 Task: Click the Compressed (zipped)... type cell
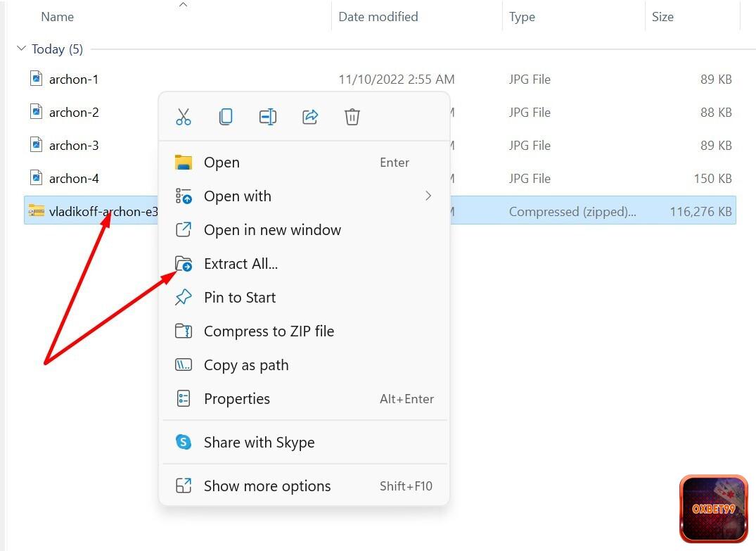[572, 212]
